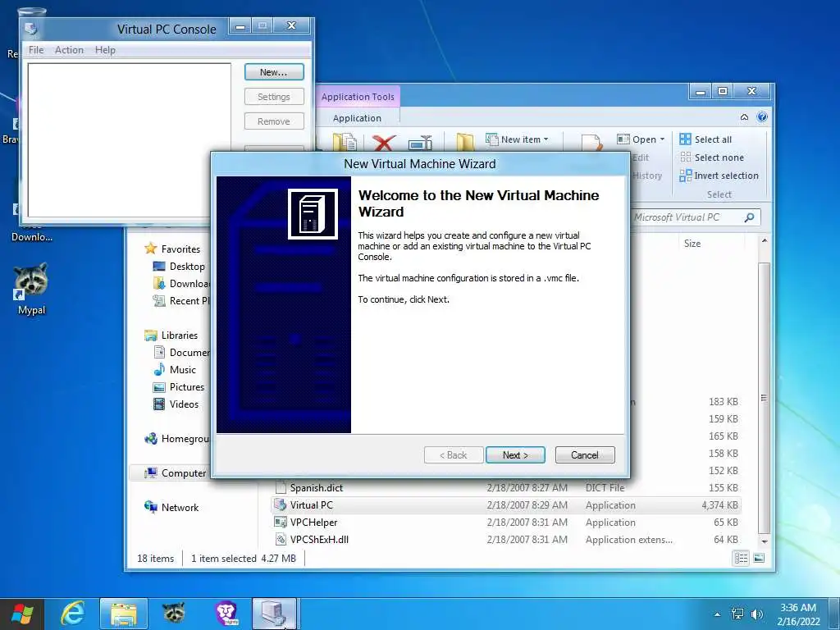Click Next in the New Virtual Machine Wizard
The height and width of the screenshot is (630, 840).
point(515,454)
